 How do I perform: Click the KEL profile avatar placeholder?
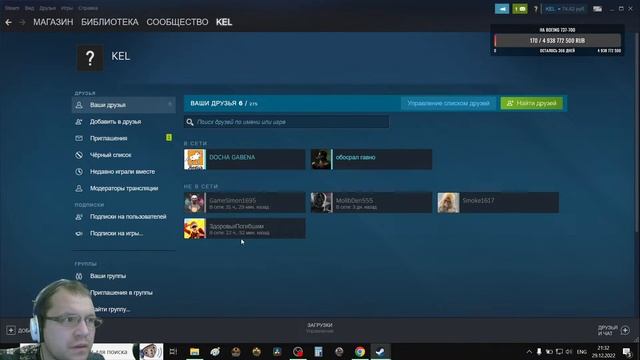90,58
